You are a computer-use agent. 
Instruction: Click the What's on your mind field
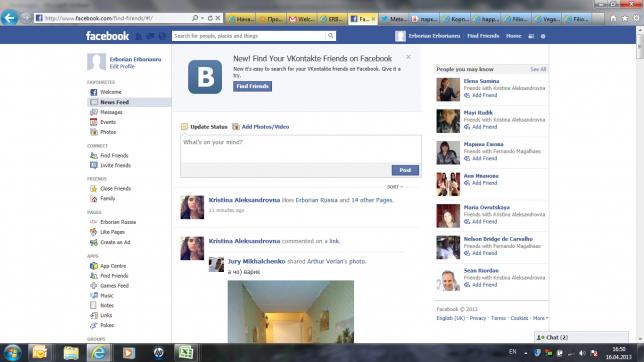[301, 149]
